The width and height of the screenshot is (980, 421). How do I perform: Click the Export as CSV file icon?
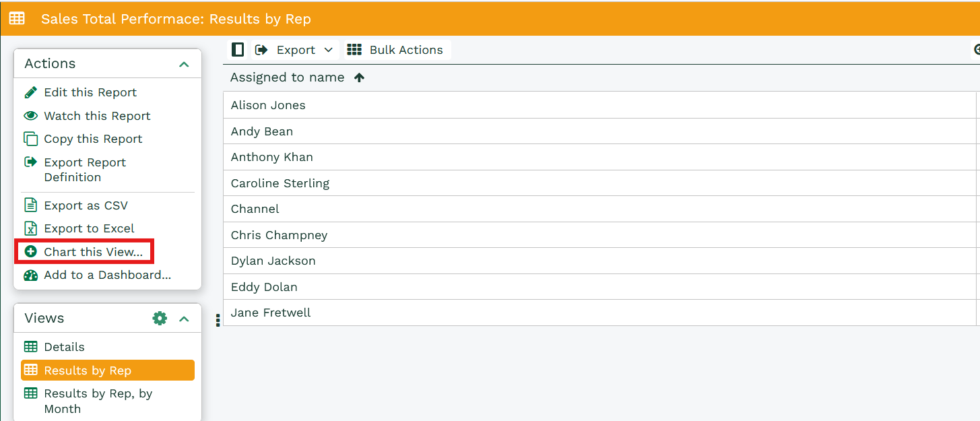tap(30, 205)
